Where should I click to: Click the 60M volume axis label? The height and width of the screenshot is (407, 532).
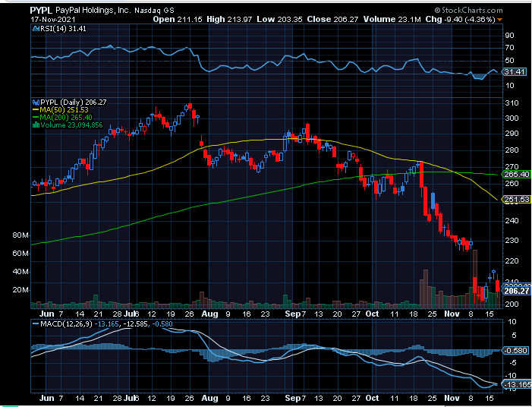[20, 254]
